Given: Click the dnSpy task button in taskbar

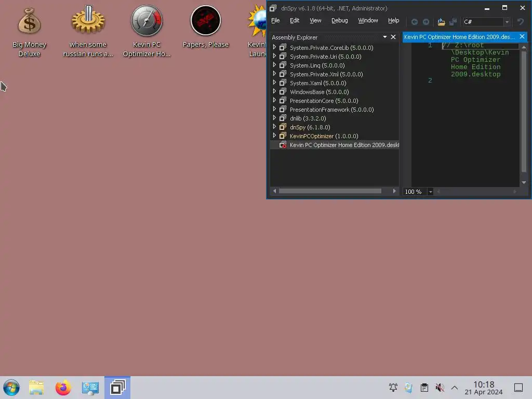Looking at the screenshot, I should coord(117,388).
